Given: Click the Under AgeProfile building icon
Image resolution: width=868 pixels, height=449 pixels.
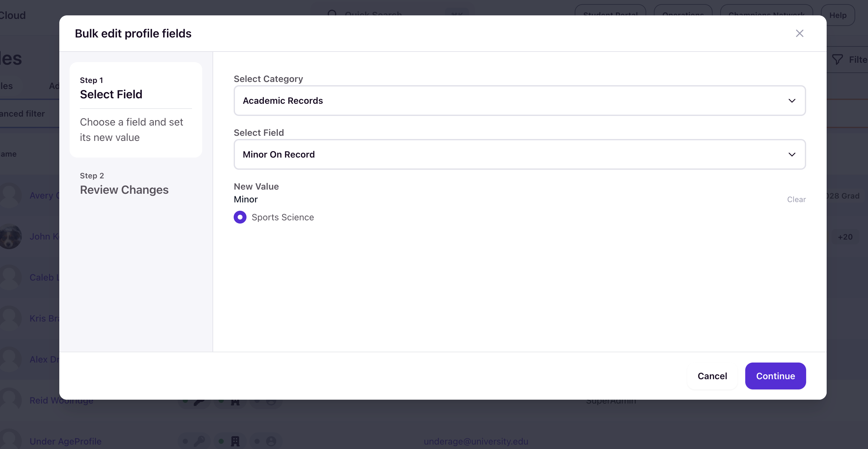Looking at the screenshot, I should tap(235, 441).
